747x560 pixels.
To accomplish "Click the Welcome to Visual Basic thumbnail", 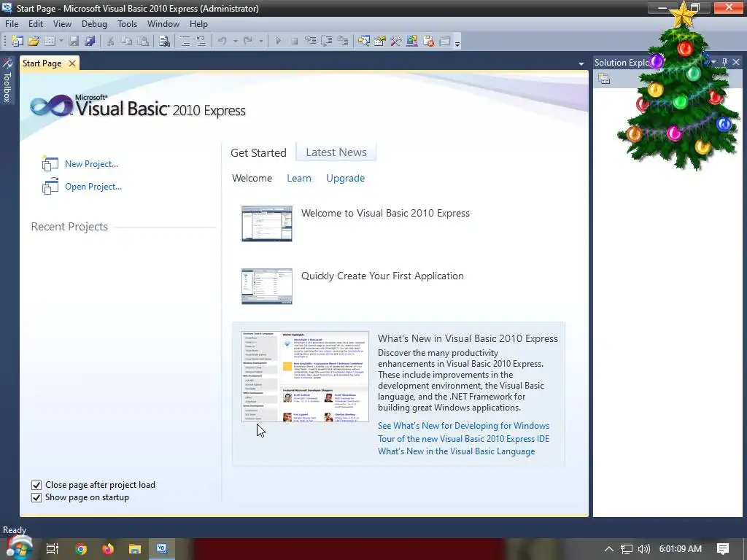I will 267,224.
